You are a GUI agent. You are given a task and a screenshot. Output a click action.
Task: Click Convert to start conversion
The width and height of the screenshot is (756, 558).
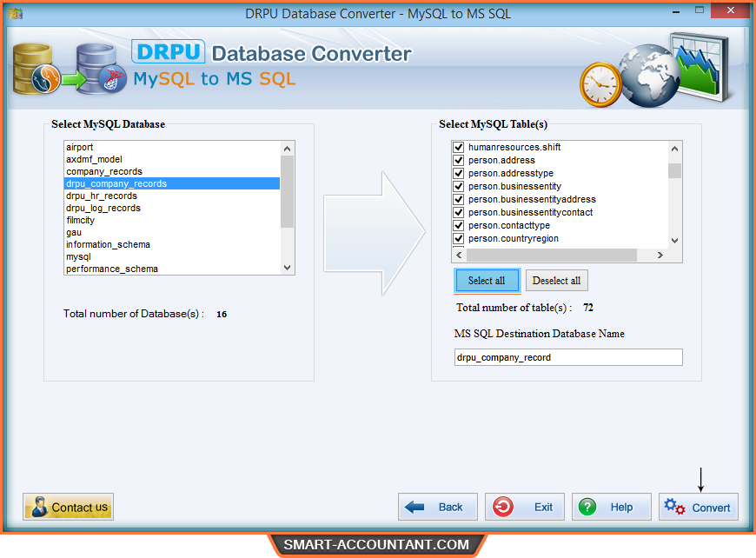point(698,507)
